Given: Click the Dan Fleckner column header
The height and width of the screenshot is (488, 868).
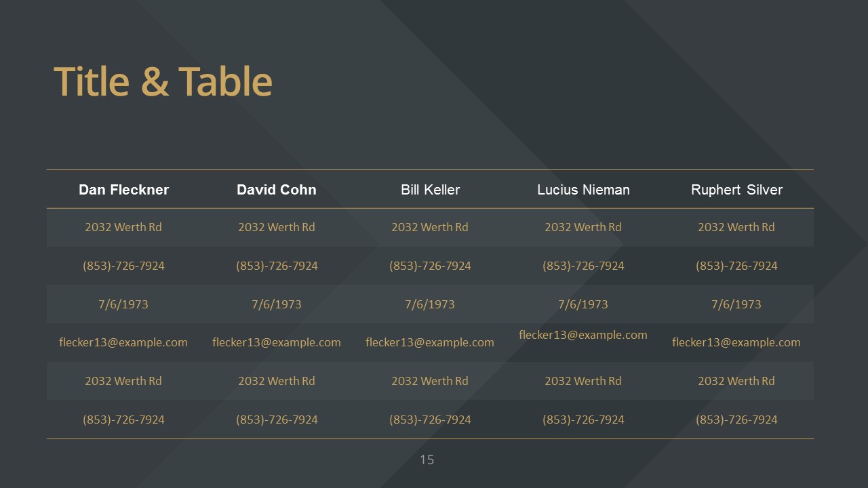Looking at the screenshot, I should click(123, 190).
